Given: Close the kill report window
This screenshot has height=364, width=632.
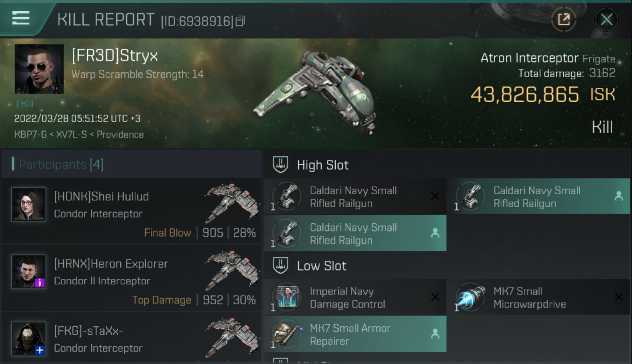Looking at the screenshot, I should click(x=606, y=19).
